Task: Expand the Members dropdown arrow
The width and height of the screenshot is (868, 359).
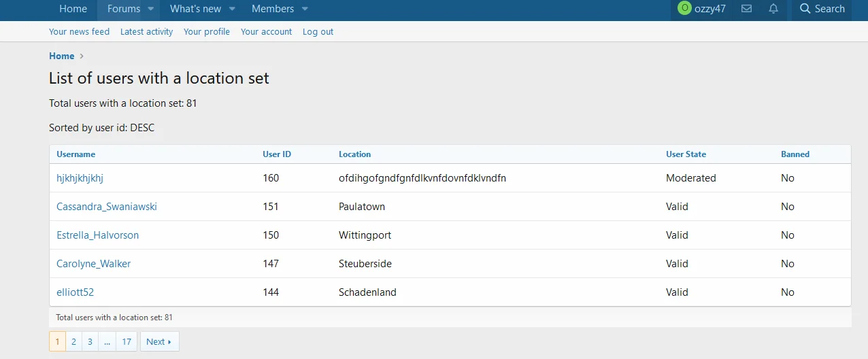Action: coord(305,9)
